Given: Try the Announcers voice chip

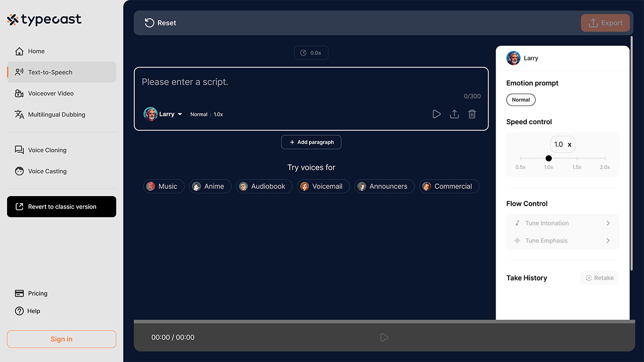Looking at the screenshot, I should point(384,187).
